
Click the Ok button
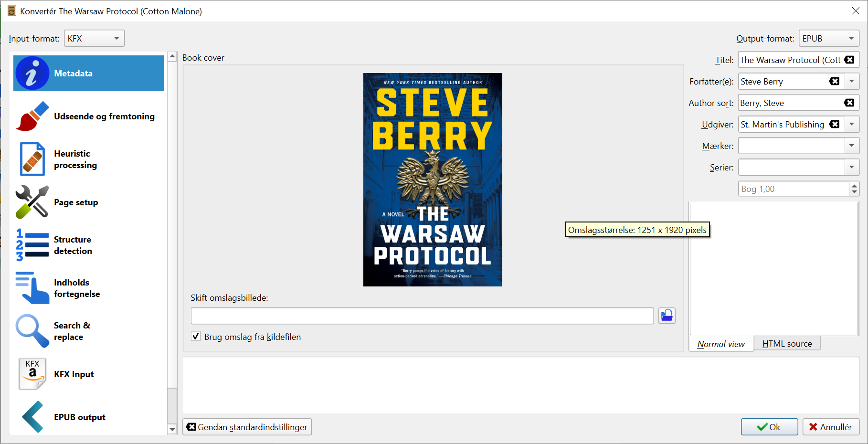(x=769, y=427)
